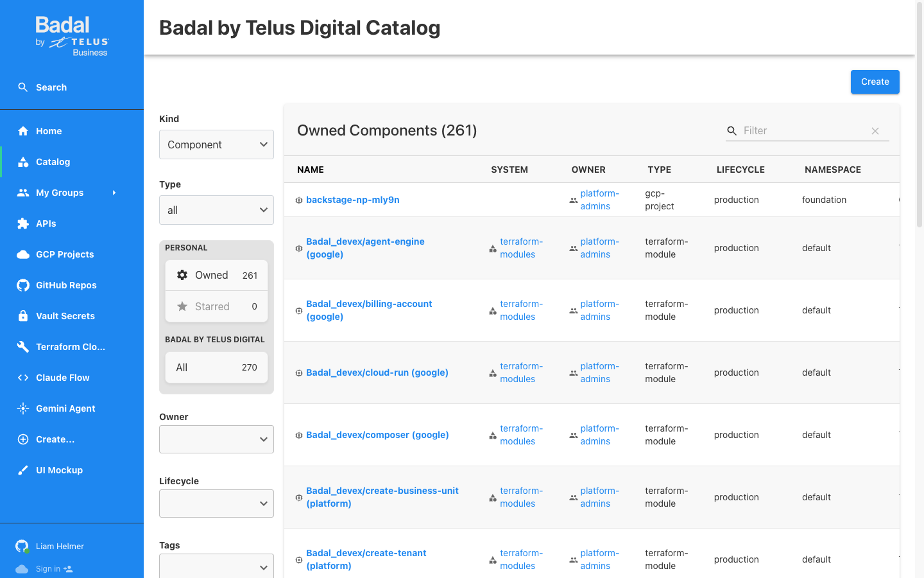Viewport: 924px width, 578px height.
Task: Open the Kind dropdown showing Component
Action: [x=216, y=144]
